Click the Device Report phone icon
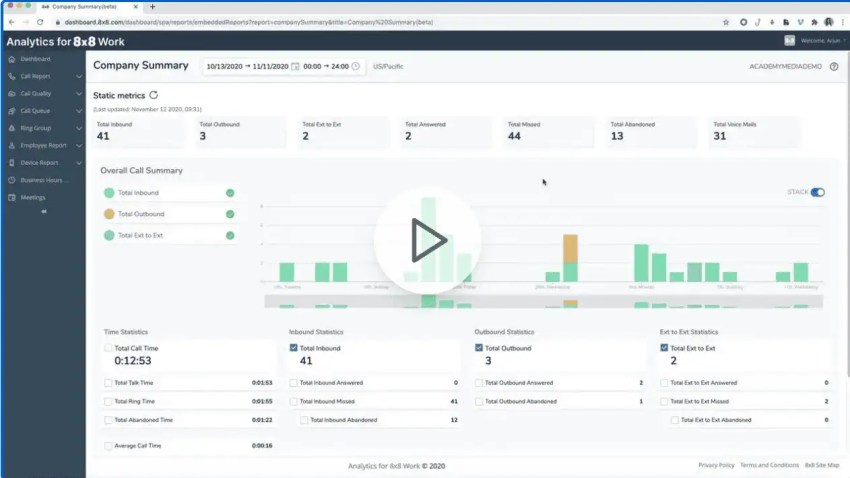 point(12,163)
